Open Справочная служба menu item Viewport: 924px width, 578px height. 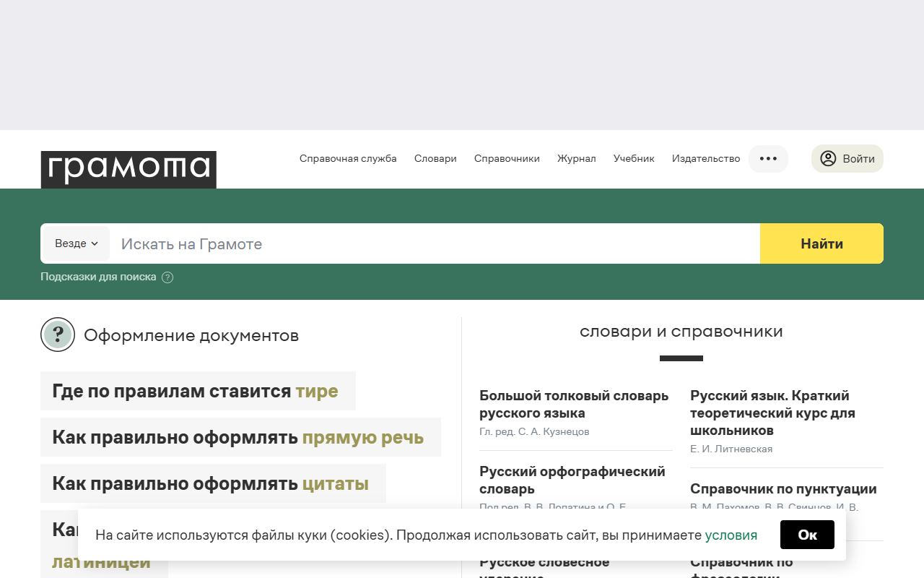point(348,159)
